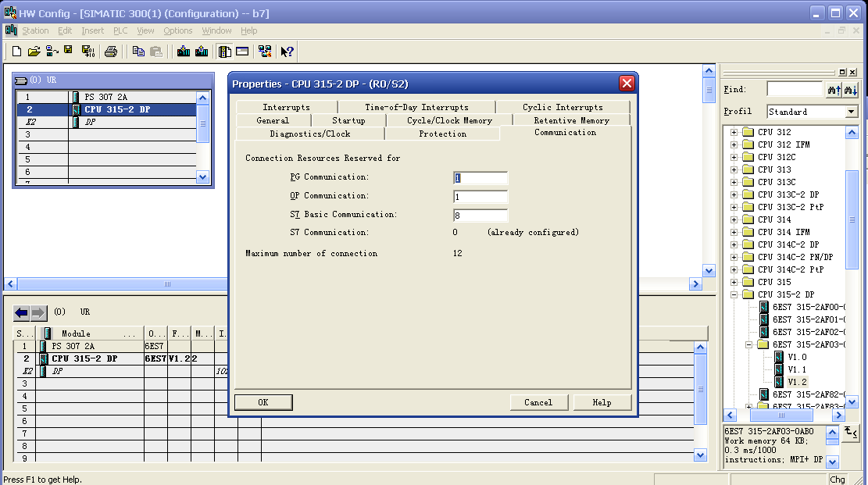
Task: Open the Options menu
Action: coord(177,30)
